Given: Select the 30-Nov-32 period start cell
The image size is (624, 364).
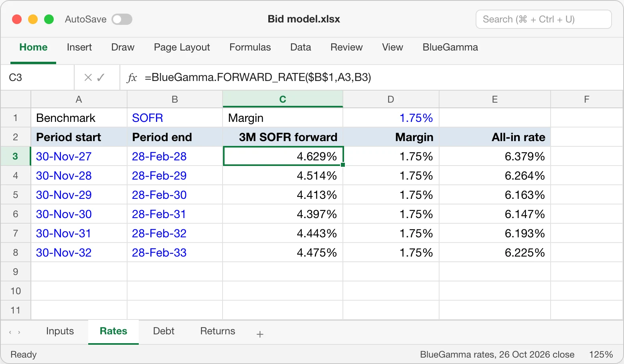Looking at the screenshot, I should 79,253.
